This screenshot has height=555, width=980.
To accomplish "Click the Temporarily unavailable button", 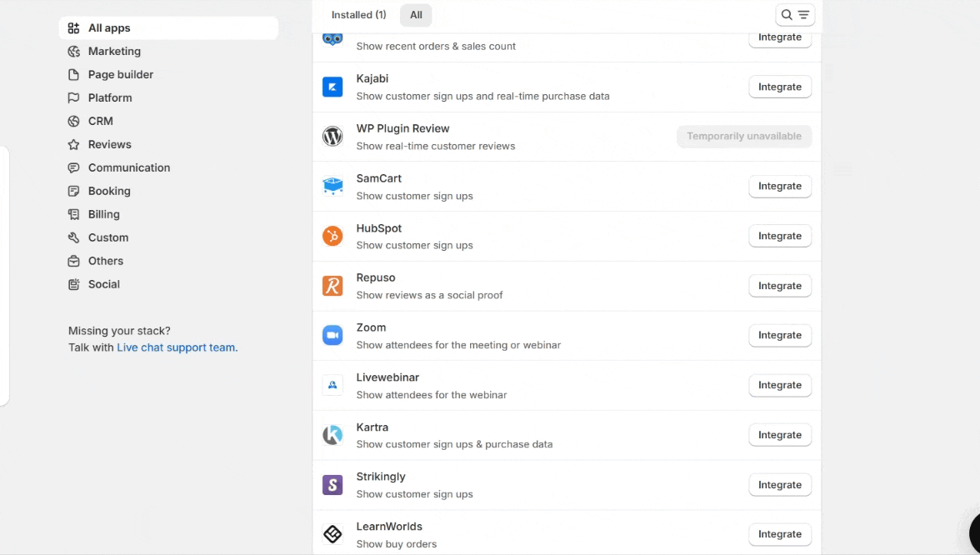I will pos(743,137).
